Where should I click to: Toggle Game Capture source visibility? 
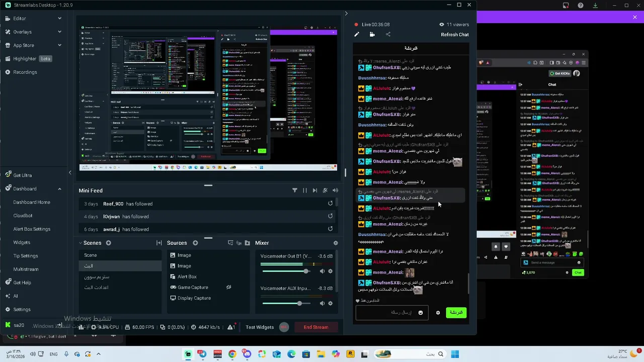click(228, 287)
